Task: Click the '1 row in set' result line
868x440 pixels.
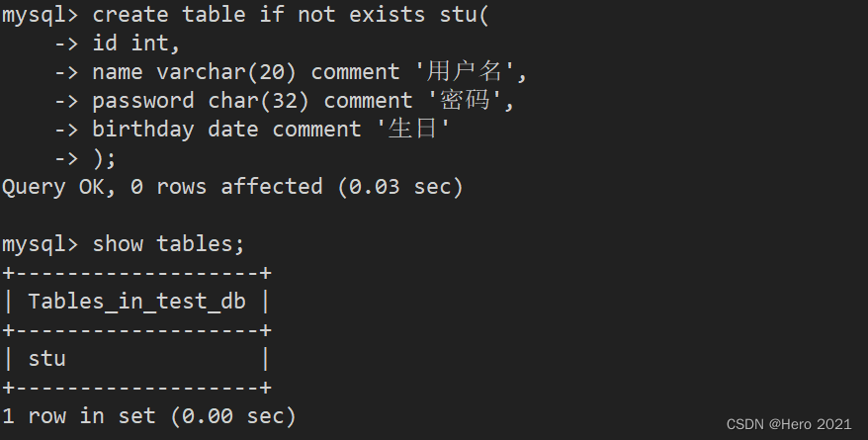Action: click(x=79, y=416)
